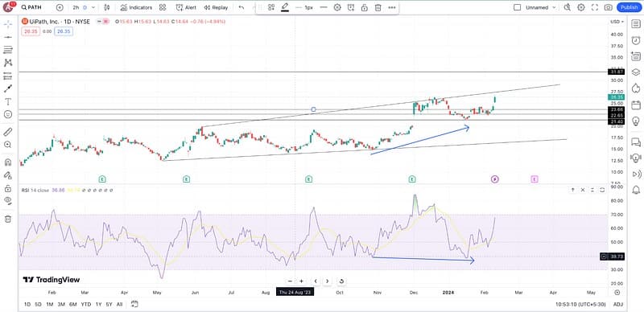This screenshot has width=644, height=312.
Task: Close the RSI indicator pane
Action: (582, 190)
